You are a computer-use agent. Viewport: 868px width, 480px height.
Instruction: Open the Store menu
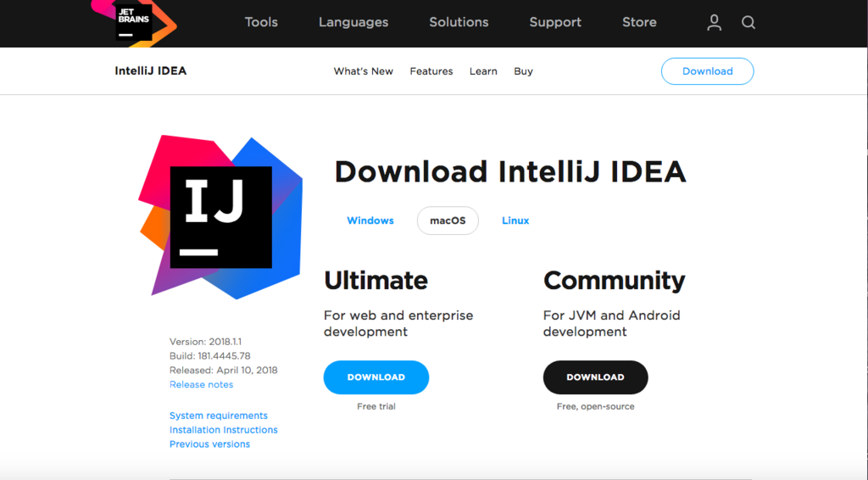point(639,22)
